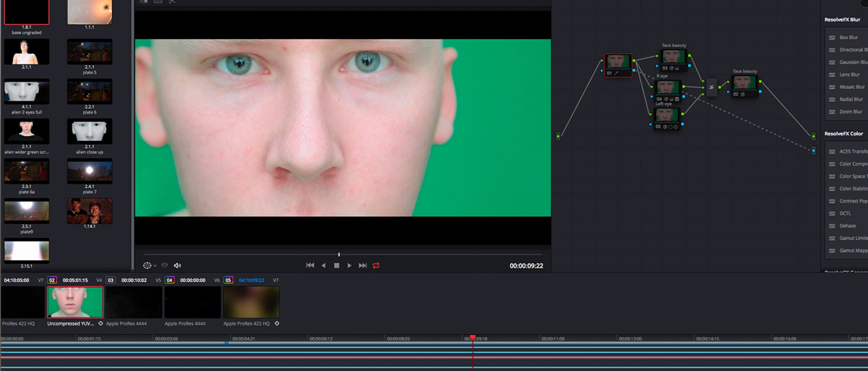Mute viewer audio with speaker icon
Image resolution: width=868 pixels, height=371 pixels.
pyautogui.click(x=178, y=265)
